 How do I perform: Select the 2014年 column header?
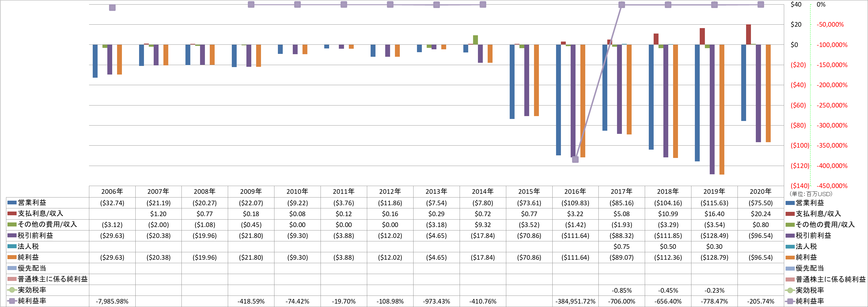pyautogui.click(x=483, y=191)
